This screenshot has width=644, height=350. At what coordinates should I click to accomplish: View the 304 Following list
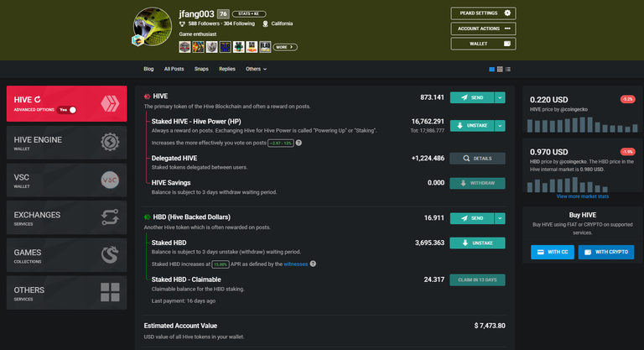coord(239,24)
